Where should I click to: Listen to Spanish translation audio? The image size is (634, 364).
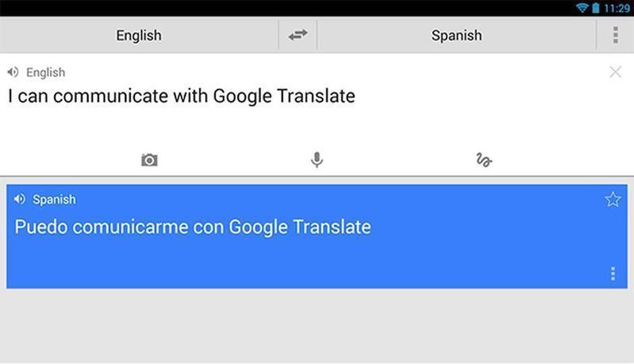point(20,199)
